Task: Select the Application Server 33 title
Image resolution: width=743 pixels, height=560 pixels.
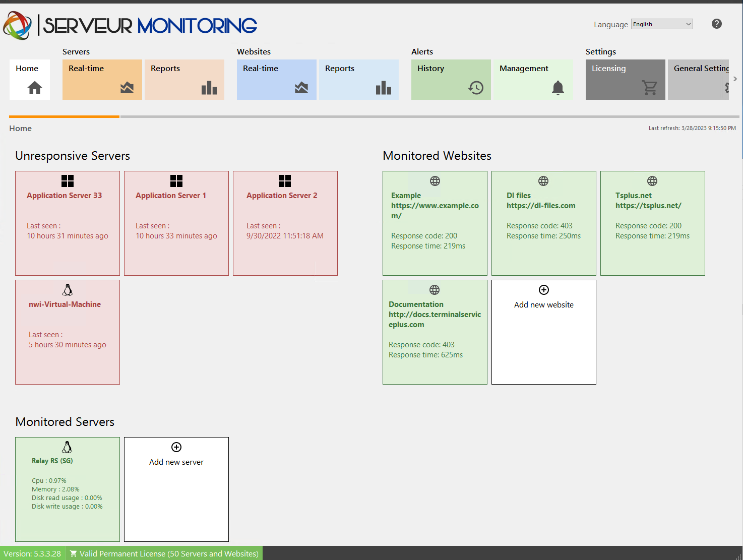Action: coord(65,196)
